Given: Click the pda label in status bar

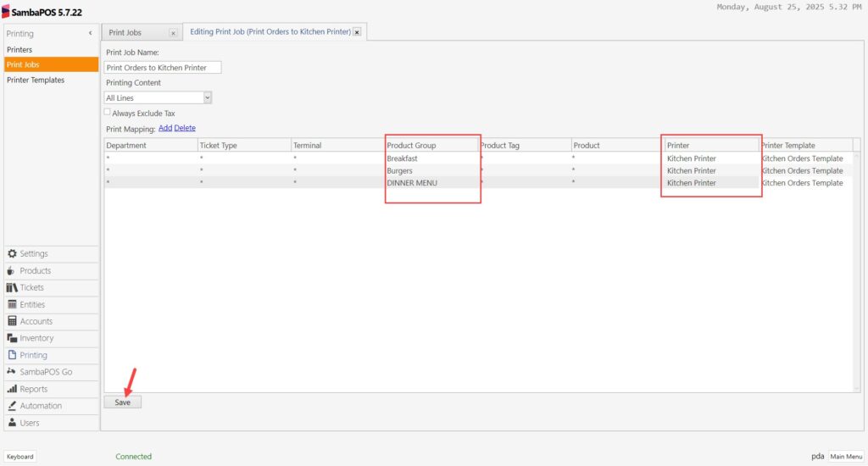Looking at the screenshot, I should (818, 457).
